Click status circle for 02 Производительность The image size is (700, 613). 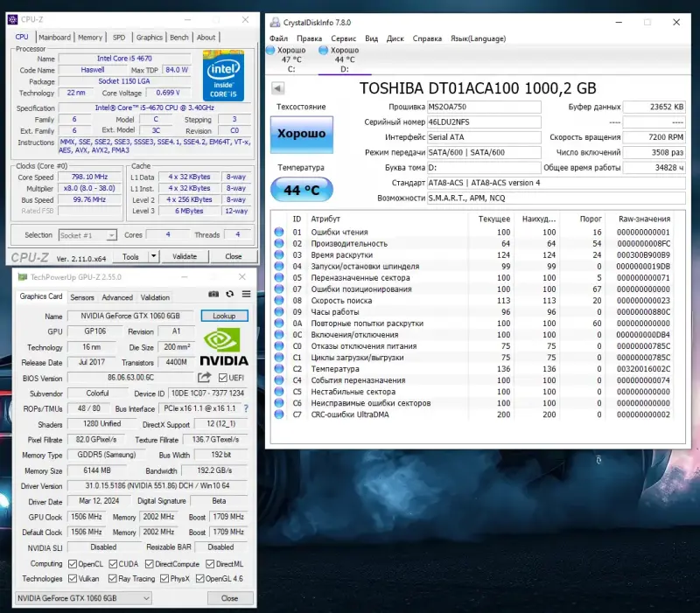click(279, 244)
